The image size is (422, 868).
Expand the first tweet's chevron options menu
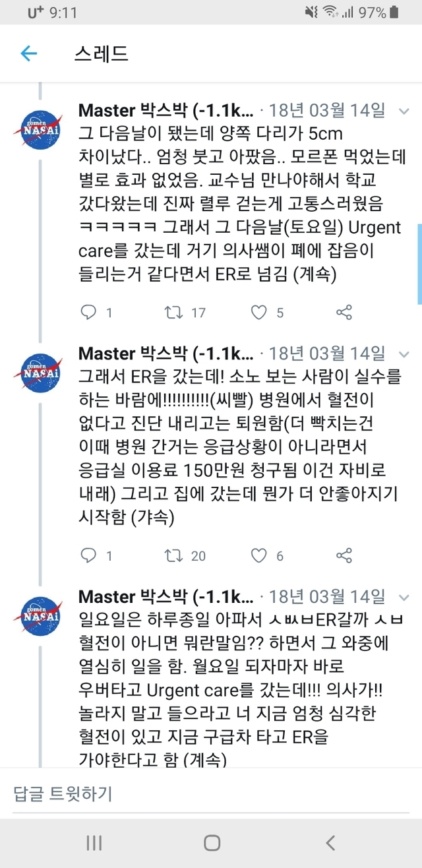click(404, 111)
